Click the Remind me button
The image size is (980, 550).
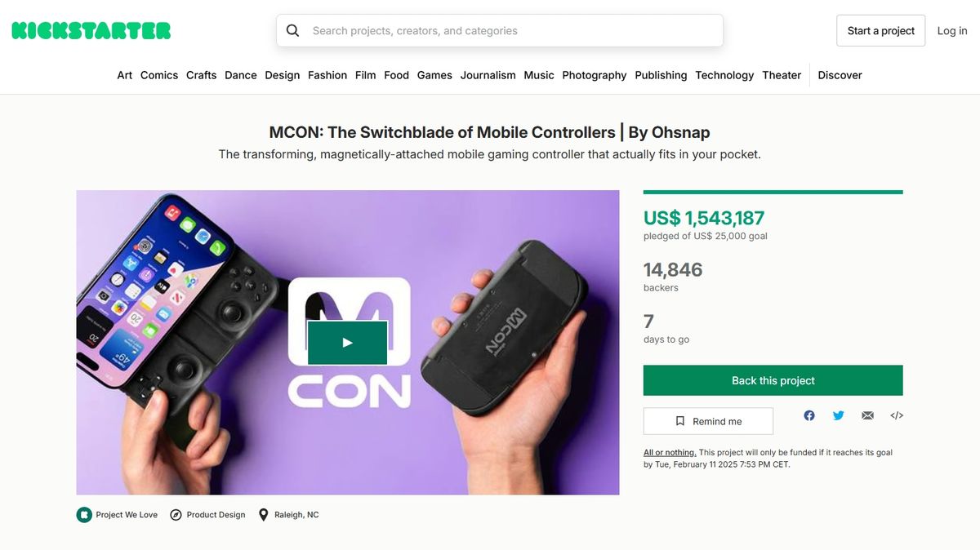click(708, 421)
